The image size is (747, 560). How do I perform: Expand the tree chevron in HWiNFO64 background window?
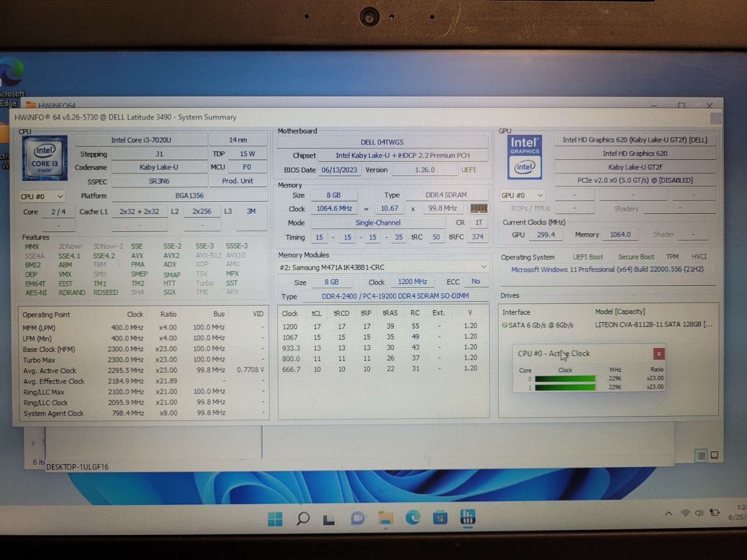point(33,443)
